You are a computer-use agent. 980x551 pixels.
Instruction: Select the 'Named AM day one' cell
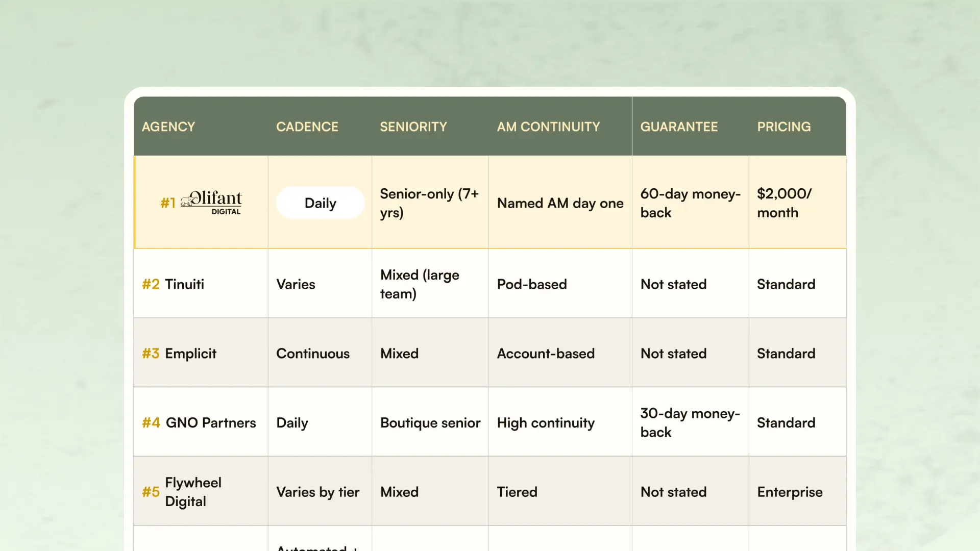[560, 203]
